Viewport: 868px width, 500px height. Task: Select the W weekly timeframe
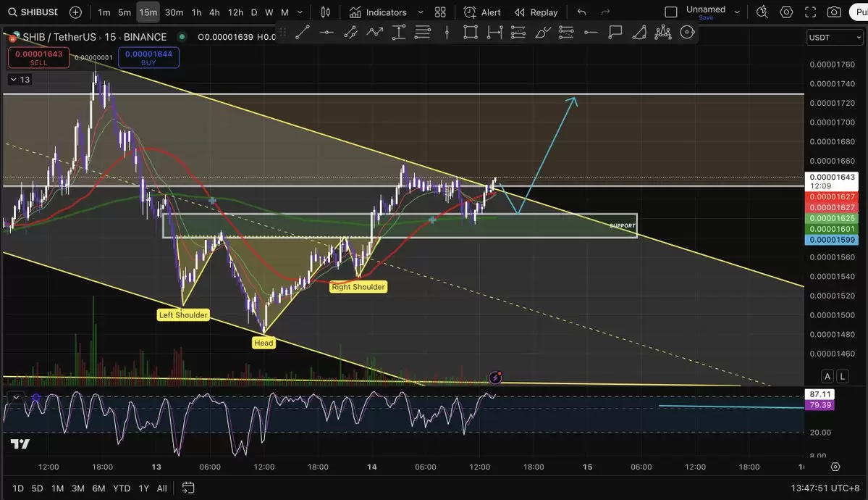269,12
